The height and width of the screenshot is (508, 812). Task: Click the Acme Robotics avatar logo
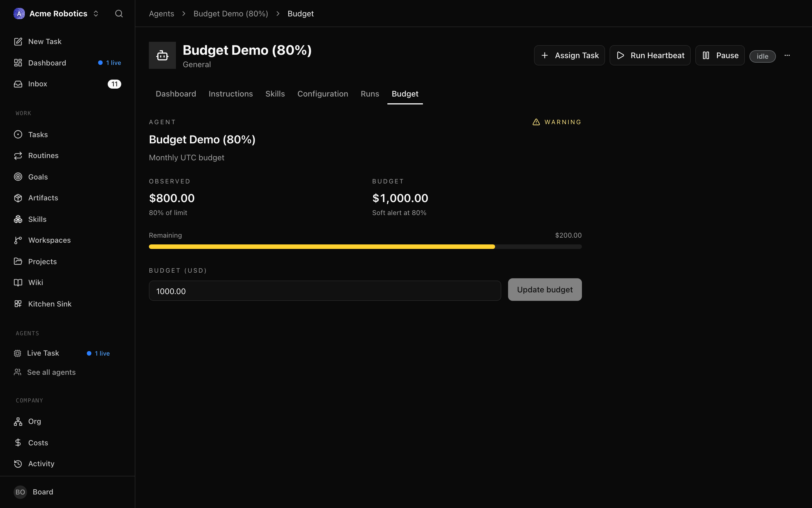tap(19, 14)
